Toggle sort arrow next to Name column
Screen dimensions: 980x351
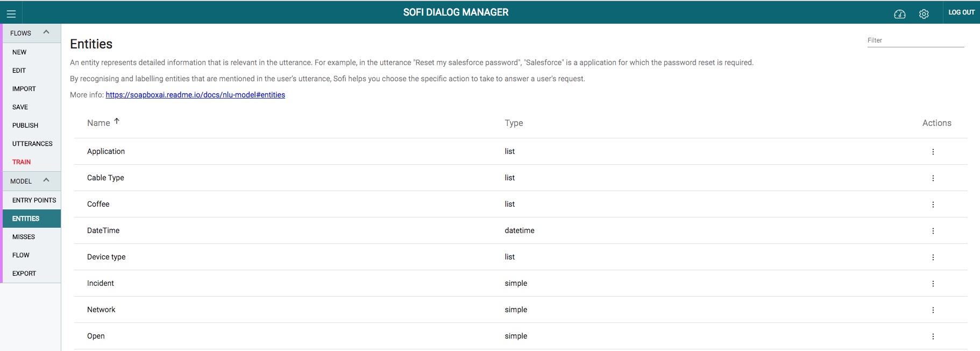(x=117, y=121)
